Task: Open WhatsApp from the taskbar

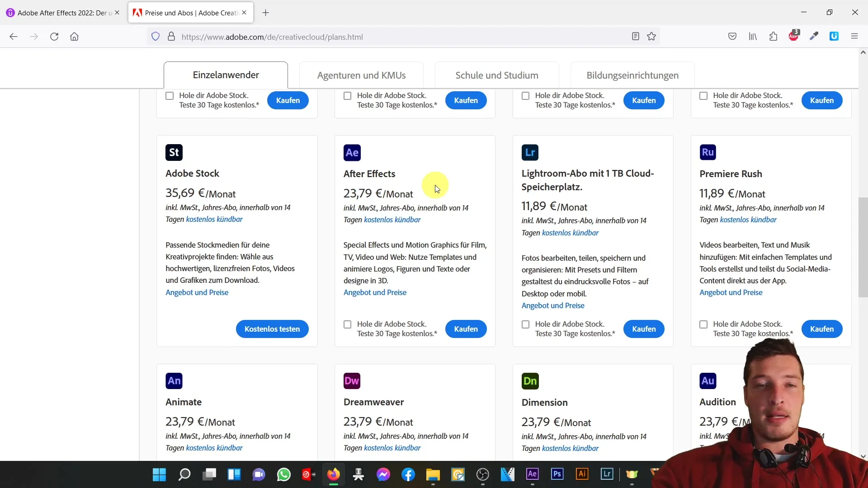Action: [284, 474]
